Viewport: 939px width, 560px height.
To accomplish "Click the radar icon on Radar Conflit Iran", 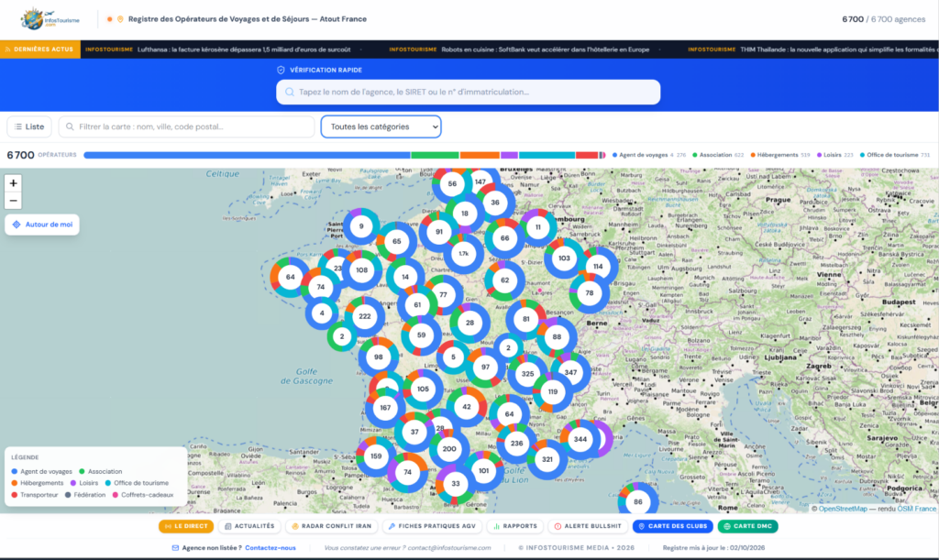I will (295, 526).
